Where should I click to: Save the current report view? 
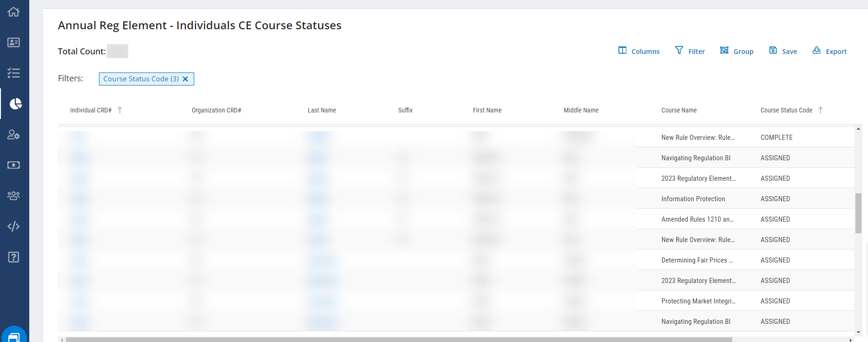click(783, 51)
